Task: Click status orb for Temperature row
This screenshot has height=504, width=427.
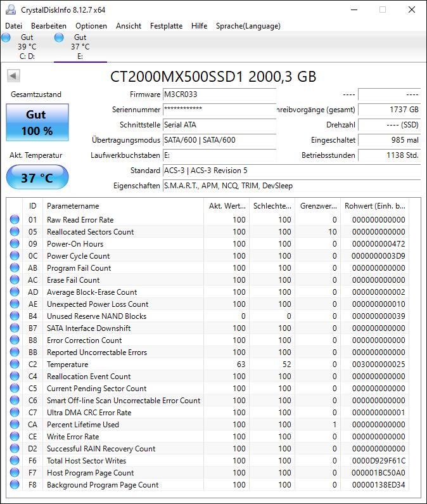Action: point(15,364)
